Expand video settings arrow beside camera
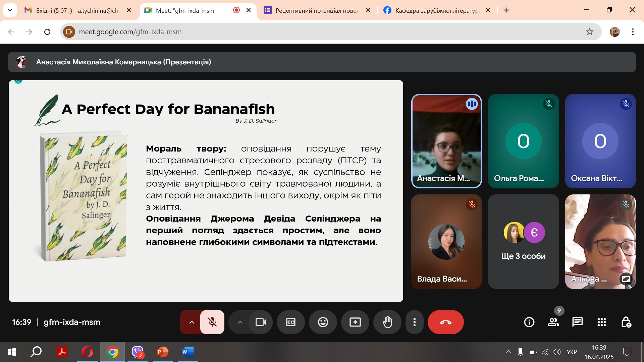The width and height of the screenshot is (644, 362). point(240,322)
